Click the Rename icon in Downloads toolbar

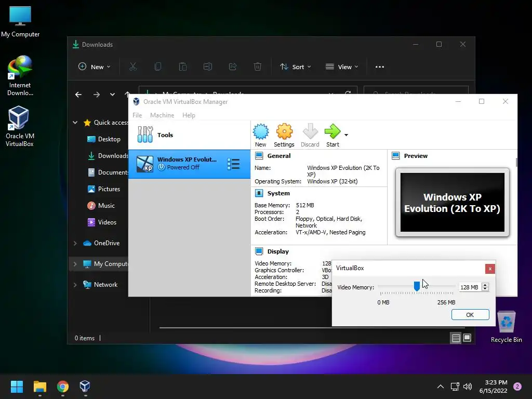coord(208,66)
